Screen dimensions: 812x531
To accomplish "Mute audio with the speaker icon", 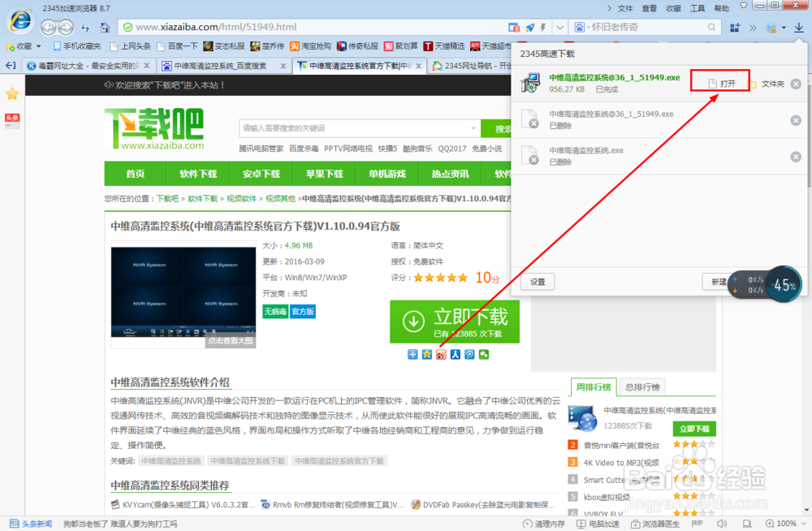I will click(x=722, y=523).
